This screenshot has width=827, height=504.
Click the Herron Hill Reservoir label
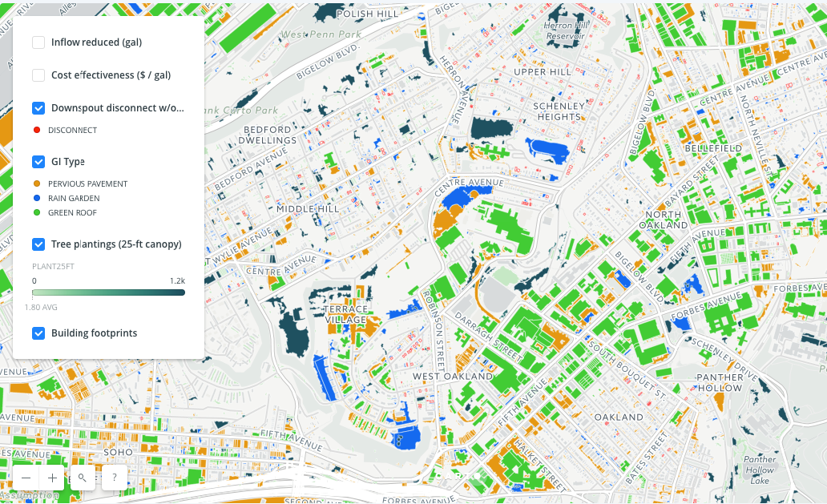click(x=566, y=30)
